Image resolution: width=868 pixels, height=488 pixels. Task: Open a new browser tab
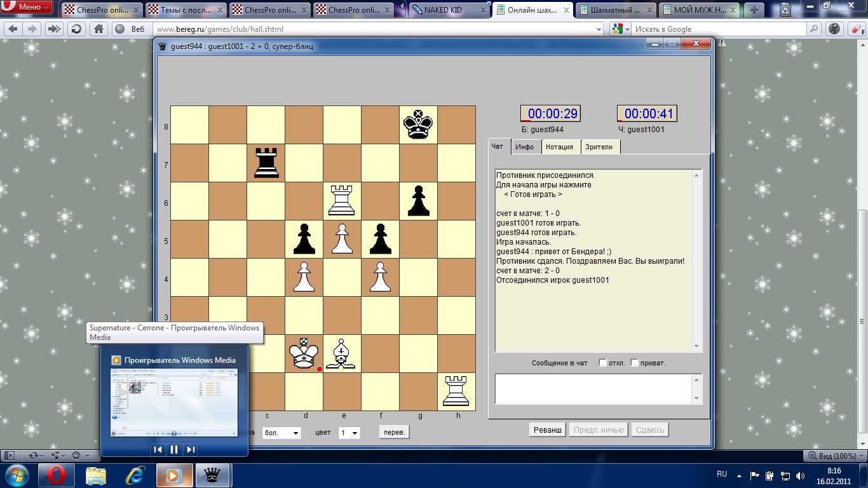tap(754, 10)
